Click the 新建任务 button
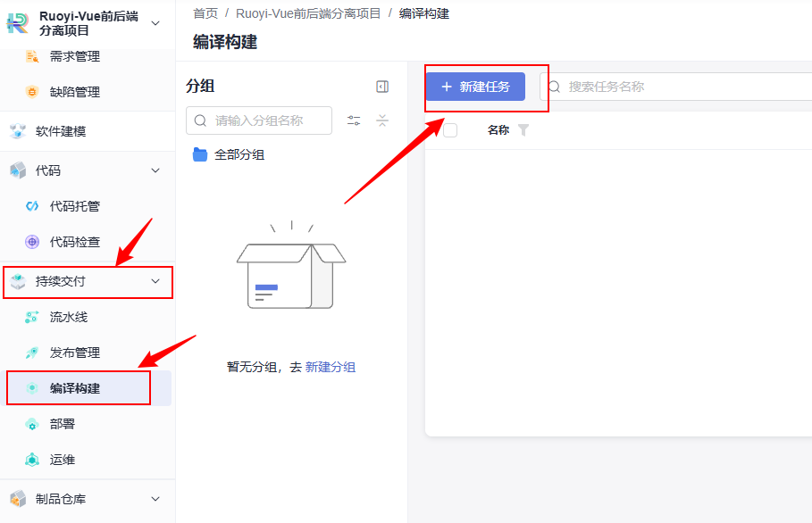Screen dimensions: 812x523 point(475,87)
